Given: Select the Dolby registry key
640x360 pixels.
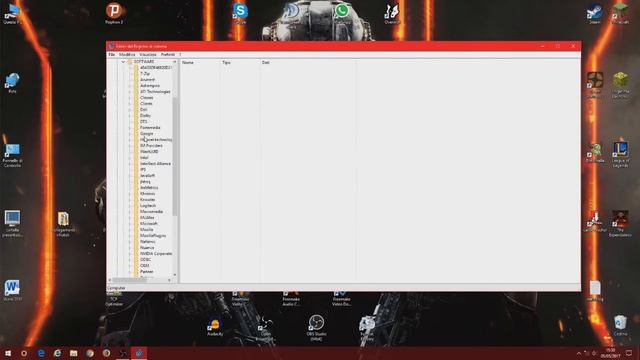Looking at the screenshot, I should (145, 116).
